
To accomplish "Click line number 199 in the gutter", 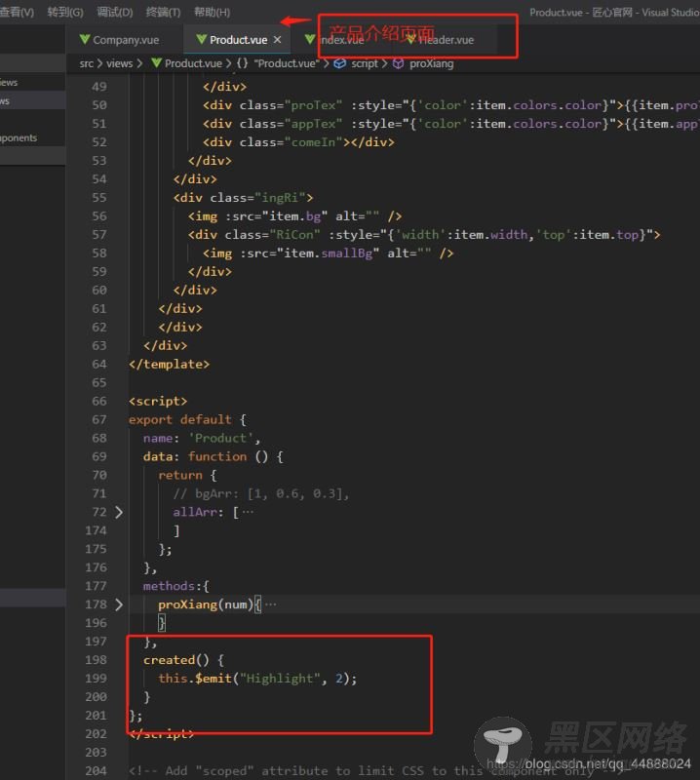I will pos(96,679).
